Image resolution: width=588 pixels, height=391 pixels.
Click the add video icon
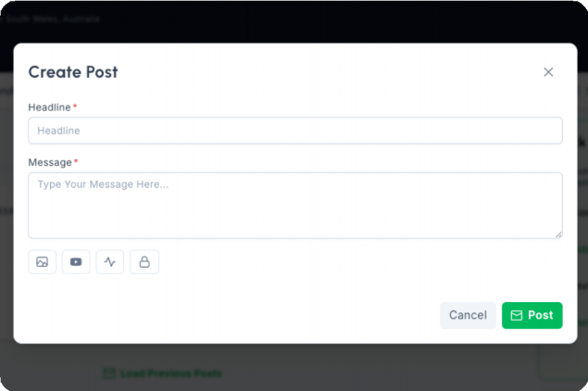click(76, 262)
